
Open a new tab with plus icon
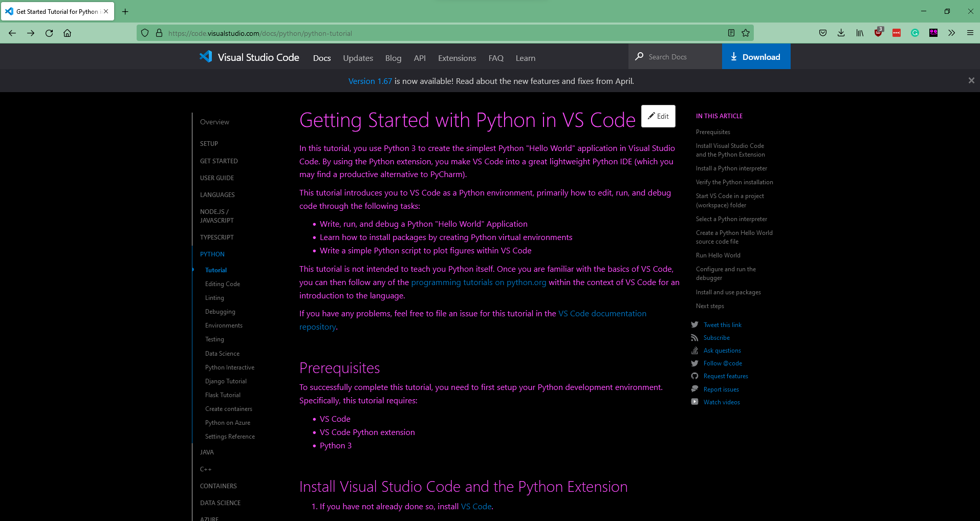coord(125,11)
